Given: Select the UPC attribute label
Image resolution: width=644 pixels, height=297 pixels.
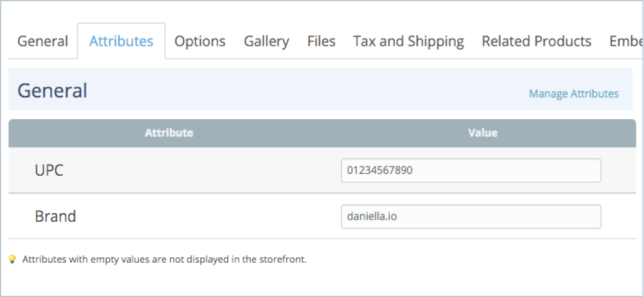Looking at the screenshot, I should (49, 170).
